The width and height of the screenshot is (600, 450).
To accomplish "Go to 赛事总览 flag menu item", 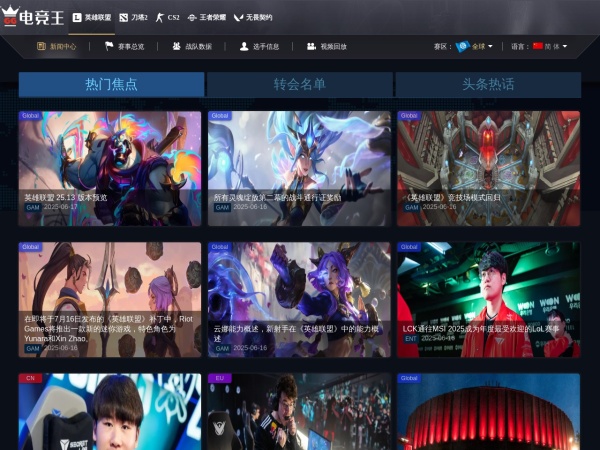I will tap(108, 46).
